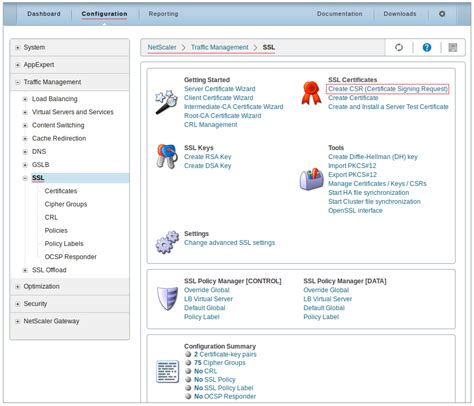Click the SSL Policy Manager shield icon
This screenshot has width=474, height=406.
click(167, 298)
